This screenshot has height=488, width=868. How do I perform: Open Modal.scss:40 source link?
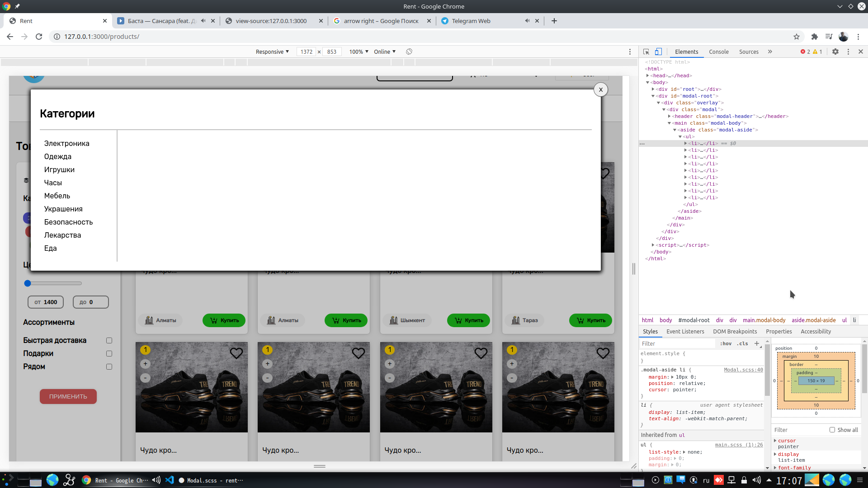743,370
